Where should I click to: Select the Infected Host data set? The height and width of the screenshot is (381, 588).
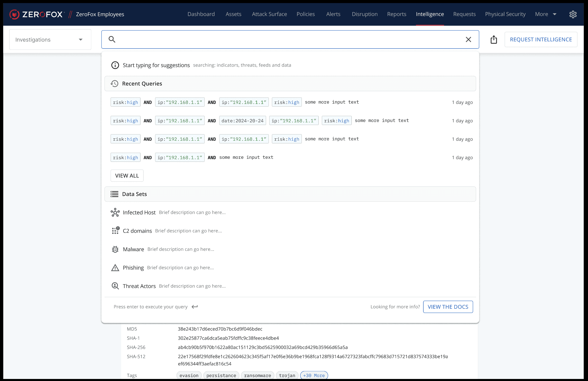point(139,212)
